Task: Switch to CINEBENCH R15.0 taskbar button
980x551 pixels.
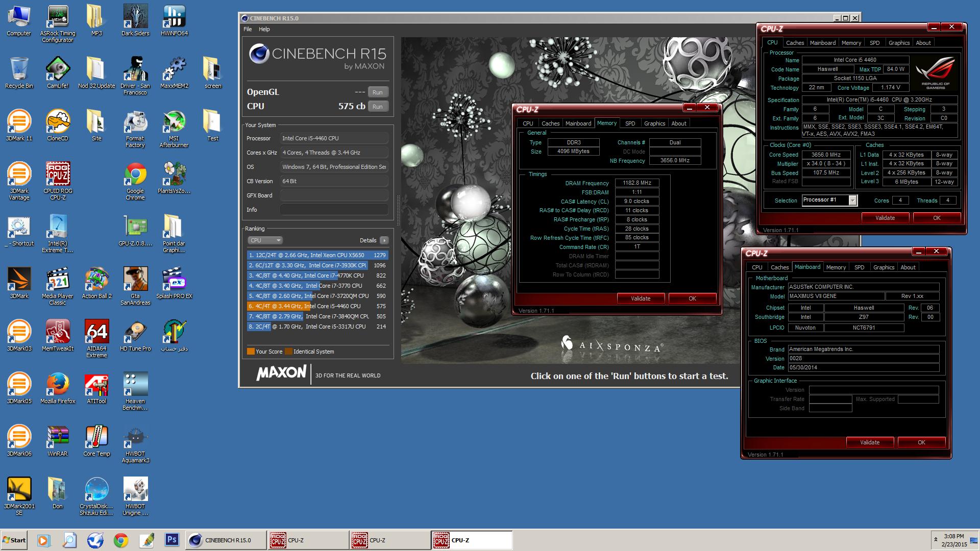Action: [226, 540]
